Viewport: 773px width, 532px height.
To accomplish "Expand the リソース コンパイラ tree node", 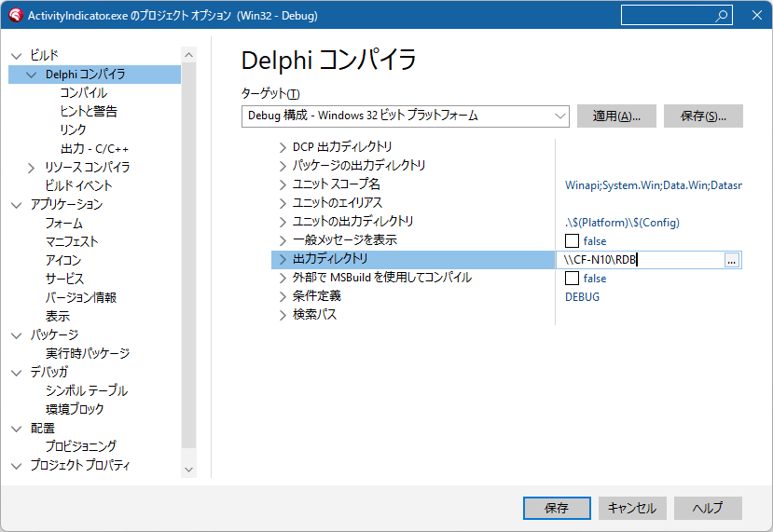I will pyautogui.click(x=32, y=168).
